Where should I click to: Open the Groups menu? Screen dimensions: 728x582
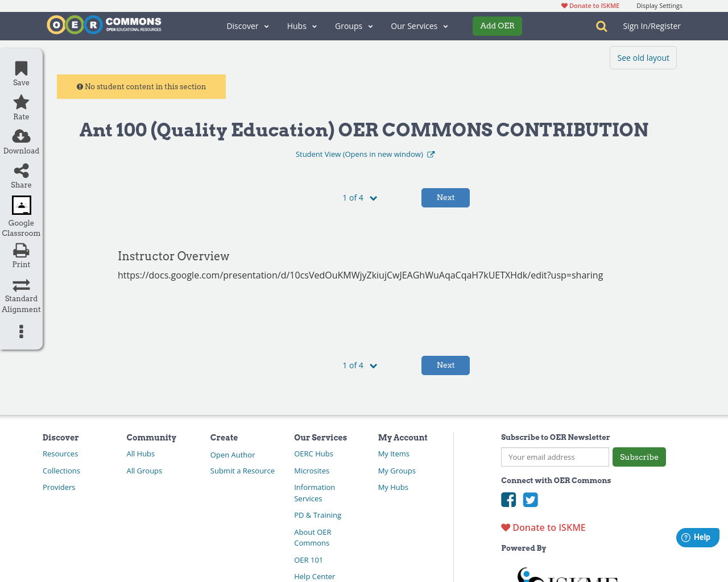(353, 26)
